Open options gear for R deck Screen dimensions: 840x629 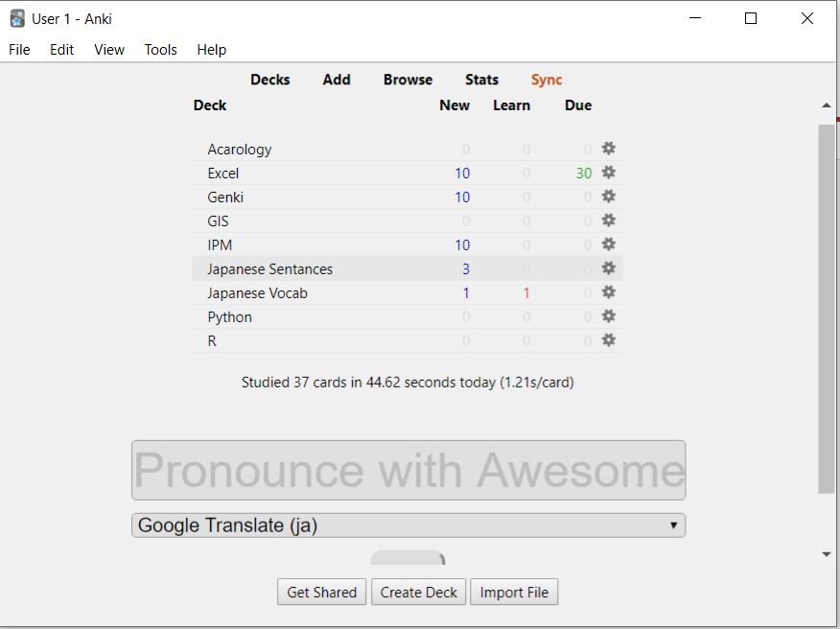(x=608, y=340)
